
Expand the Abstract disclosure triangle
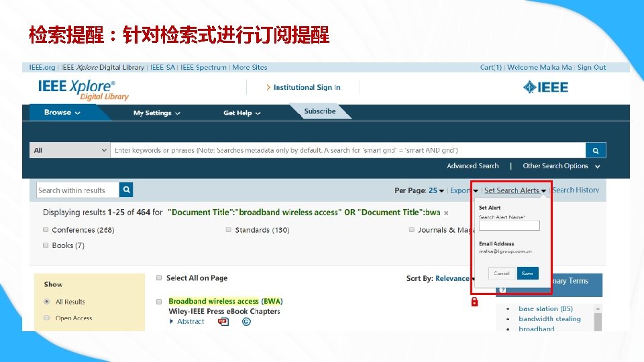click(171, 321)
